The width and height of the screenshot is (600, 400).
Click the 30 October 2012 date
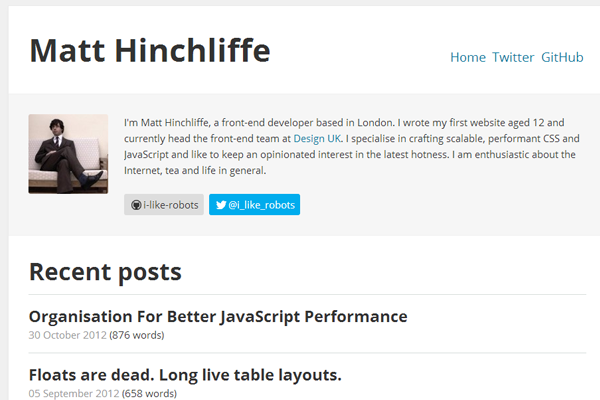pyautogui.click(x=68, y=335)
